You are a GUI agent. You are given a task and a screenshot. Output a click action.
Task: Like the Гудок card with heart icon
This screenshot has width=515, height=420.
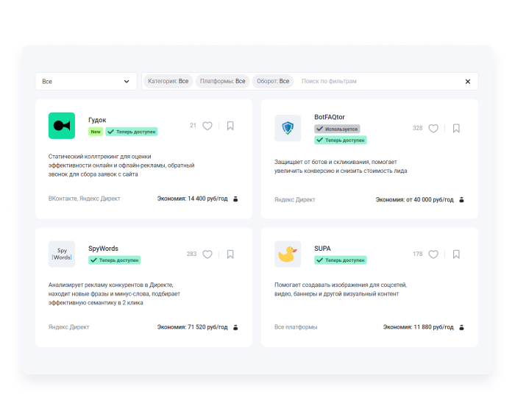tap(207, 126)
